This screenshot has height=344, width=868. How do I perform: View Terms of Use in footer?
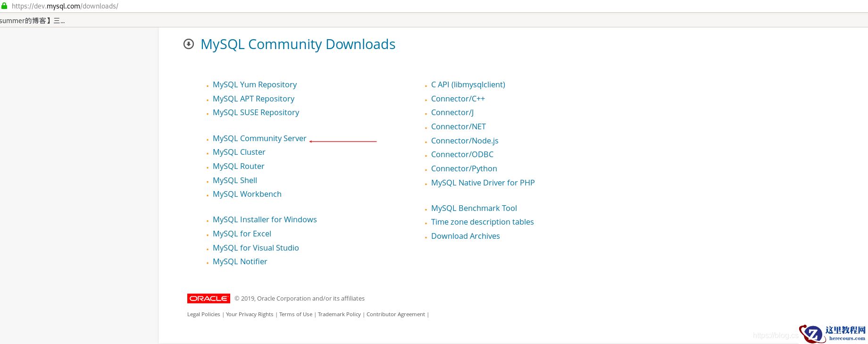296,314
